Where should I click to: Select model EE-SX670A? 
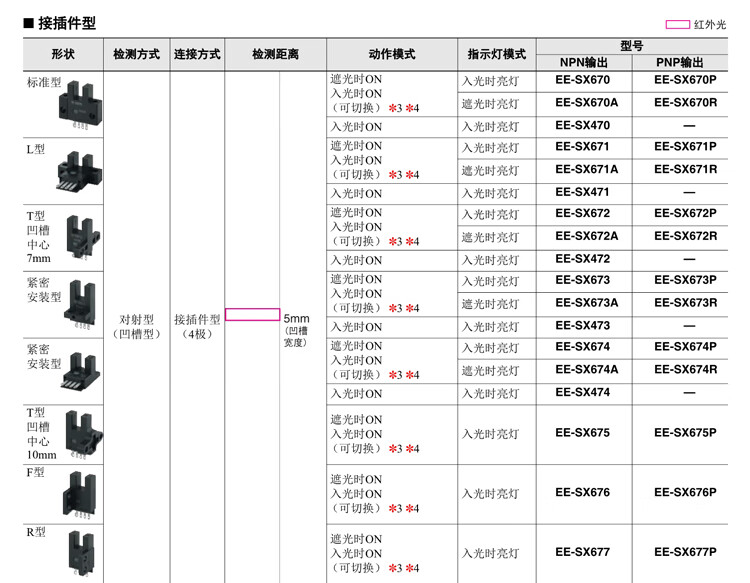(x=586, y=102)
